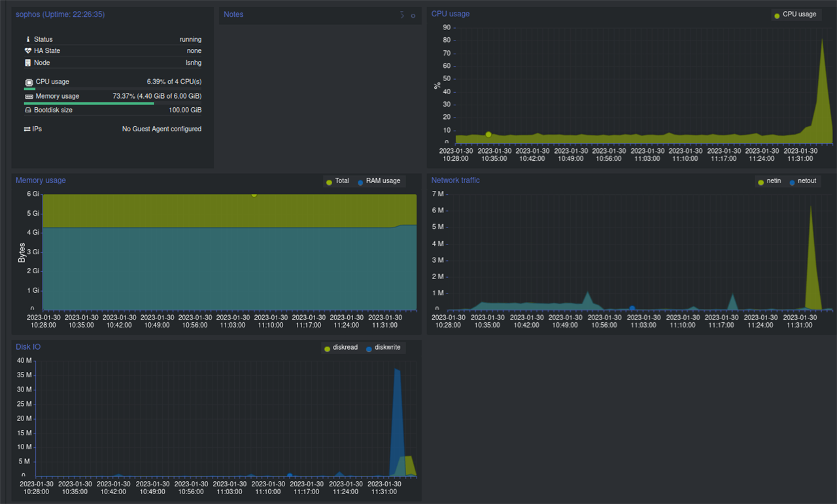Click the data point marker on Memory Total line
Image resolution: width=837 pixels, height=504 pixels.
(254, 194)
